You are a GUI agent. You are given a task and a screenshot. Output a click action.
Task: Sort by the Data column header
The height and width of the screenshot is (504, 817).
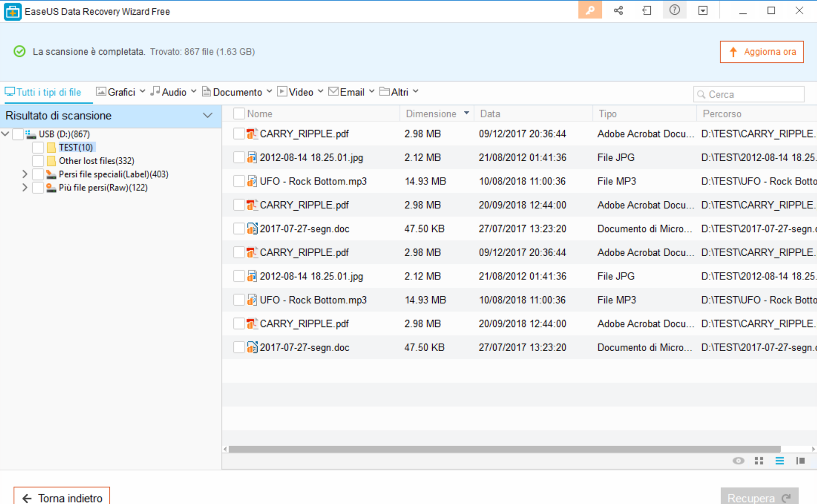(x=533, y=114)
